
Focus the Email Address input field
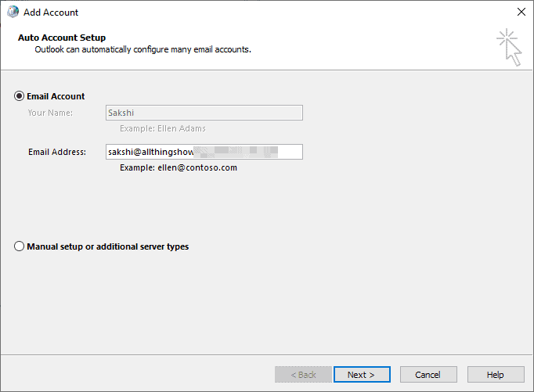(x=204, y=152)
